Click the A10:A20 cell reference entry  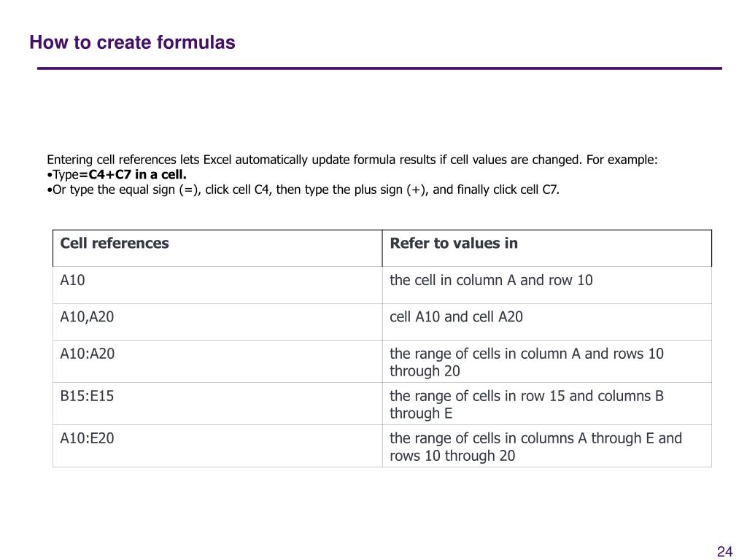pos(88,354)
